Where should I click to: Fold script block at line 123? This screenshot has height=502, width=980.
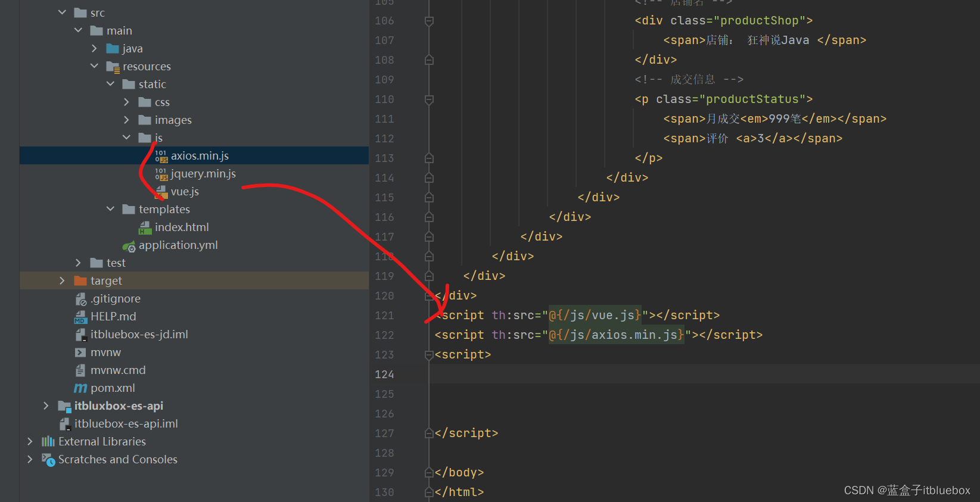429,355
